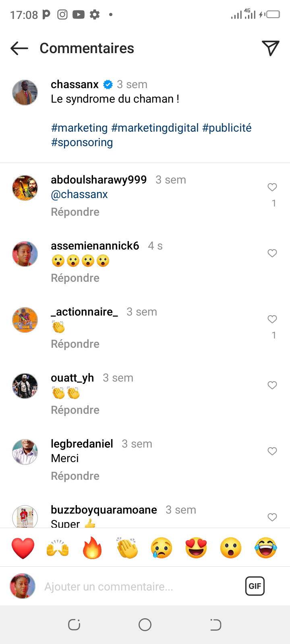
Task: Insert the raised hands emoji reaction
Action: tap(58, 548)
